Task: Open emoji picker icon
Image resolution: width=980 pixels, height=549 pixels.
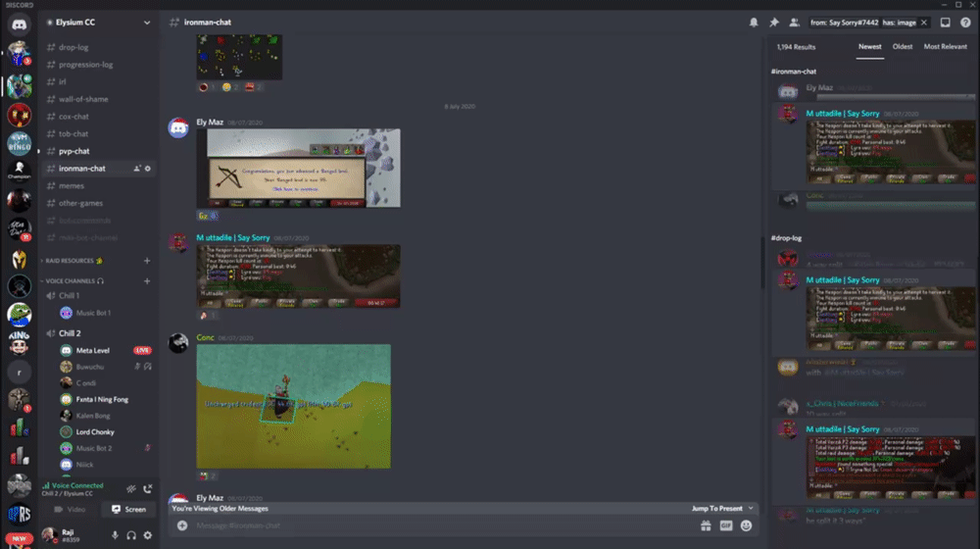Action: pyautogui.click(x=746, y=525)
